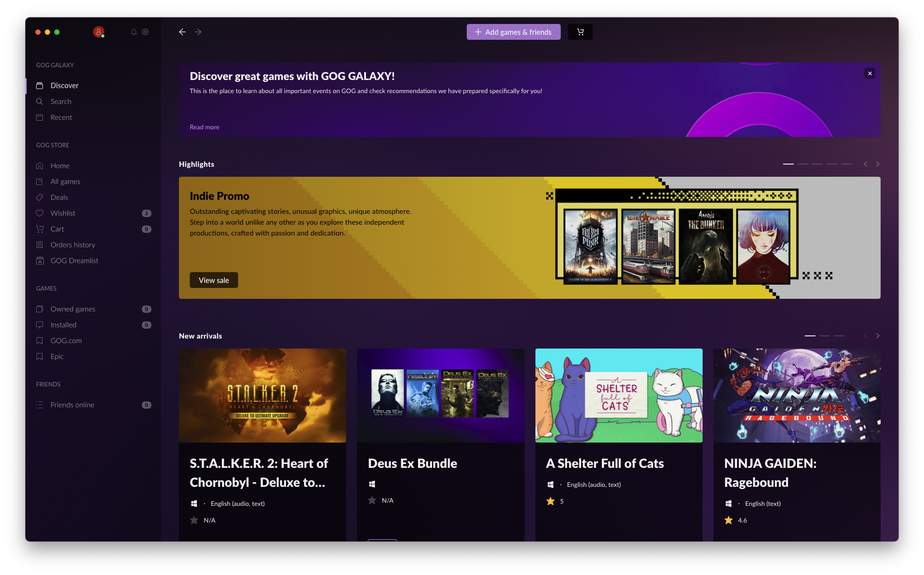Viewport: 924px width, 575px height.
Task: Open Friends online list
Action: tap(93, 405)
